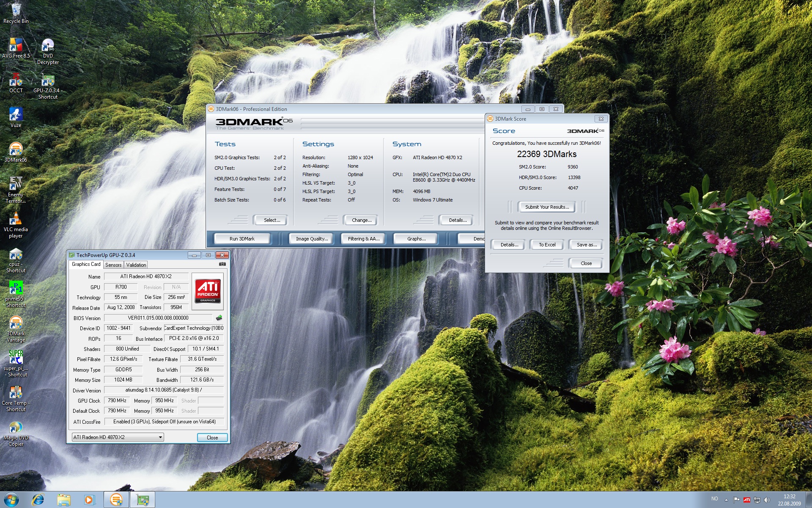Open Windows Explorer from taskbar
The image size is (812, 508).
64,500
